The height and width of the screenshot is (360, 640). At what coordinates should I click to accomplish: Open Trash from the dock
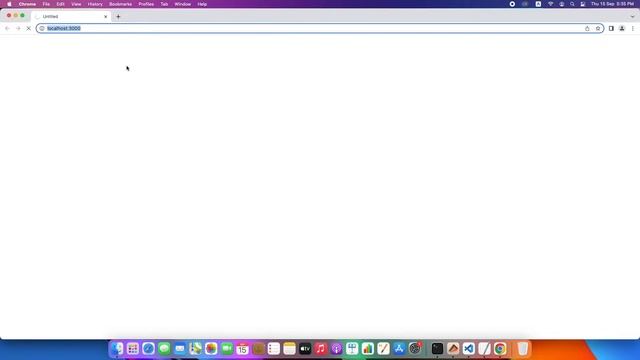point(523,349)
